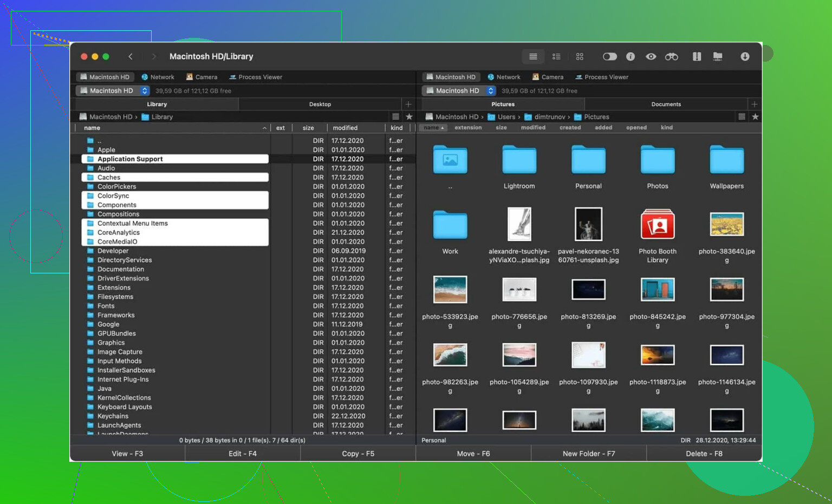Toggle Quick Look eye icon
832x504 pixels.
651,56
